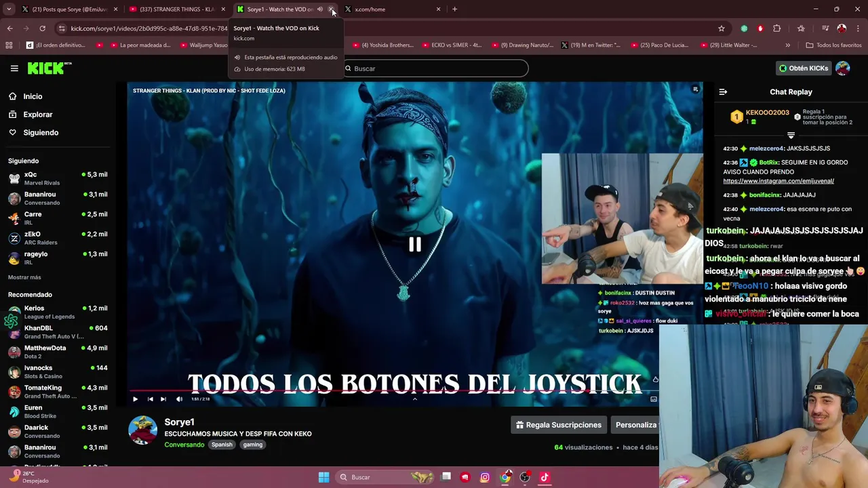Open the Chrome apps grid icon
The height and width of the screenshot is (488, 868).
9,45
